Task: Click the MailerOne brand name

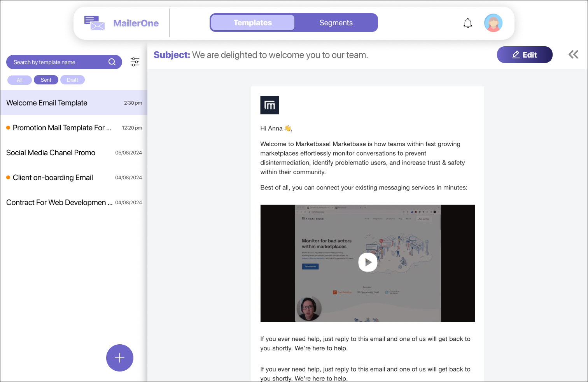Action: tap(136, 23)
